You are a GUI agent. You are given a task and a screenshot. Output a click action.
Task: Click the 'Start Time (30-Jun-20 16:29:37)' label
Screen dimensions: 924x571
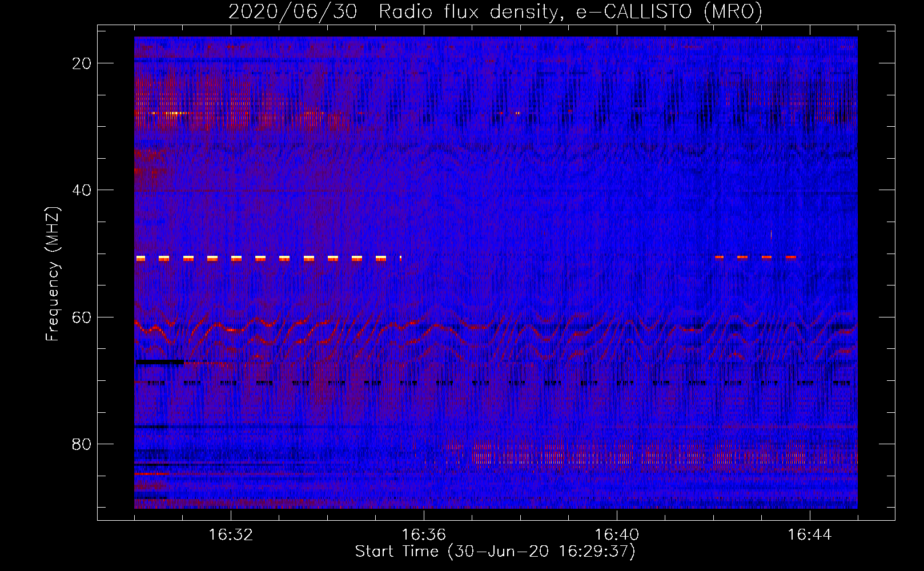pos(495,552)
